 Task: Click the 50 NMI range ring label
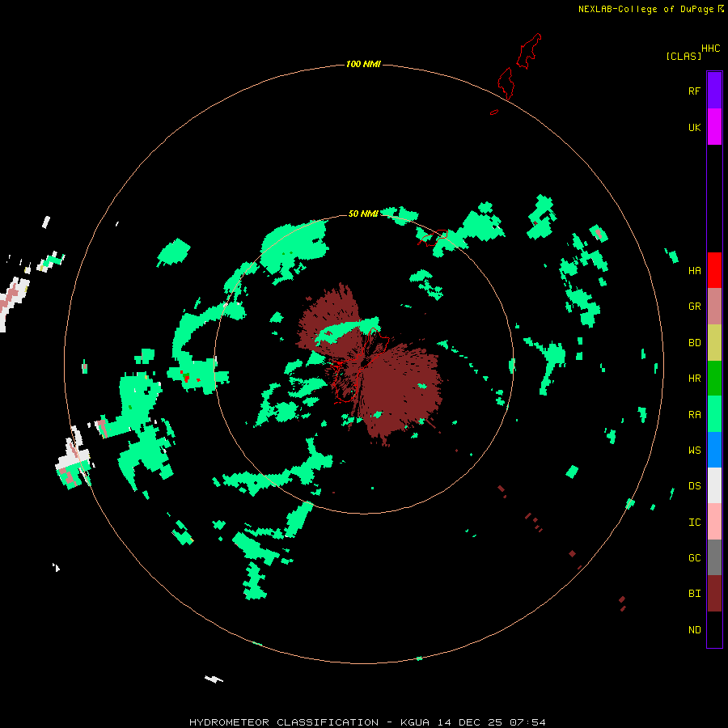[x=363, y=214]
